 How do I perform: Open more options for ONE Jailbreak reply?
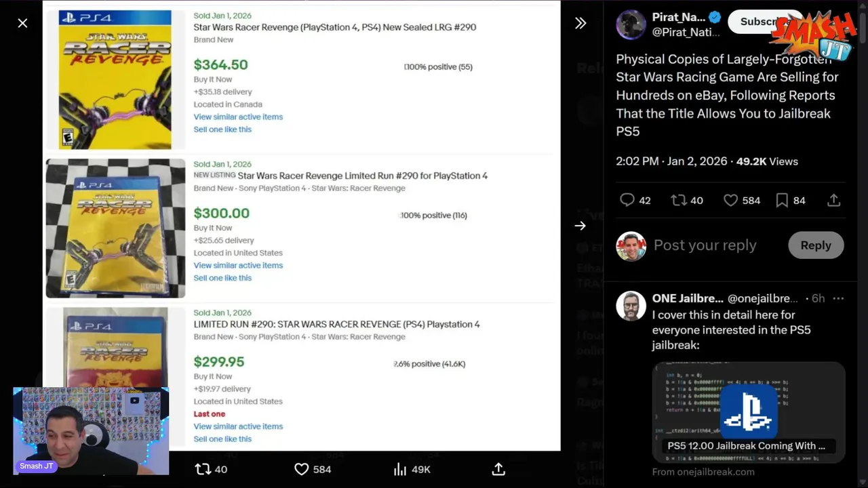click(838, 298)
